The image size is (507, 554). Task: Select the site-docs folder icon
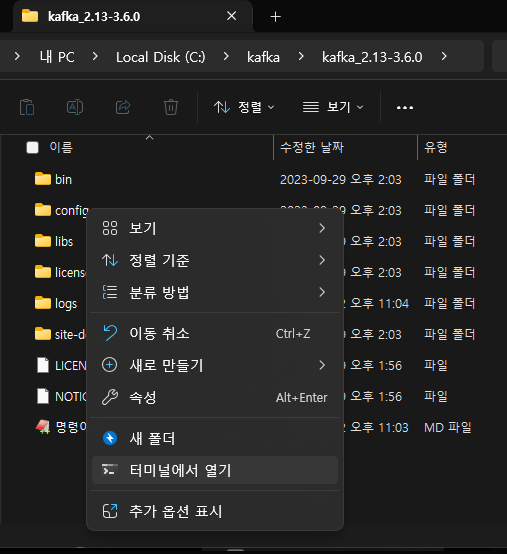click(43, 334)
